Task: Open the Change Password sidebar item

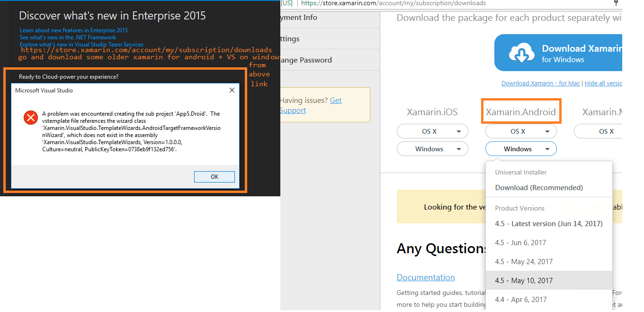Action: (329, 60)
